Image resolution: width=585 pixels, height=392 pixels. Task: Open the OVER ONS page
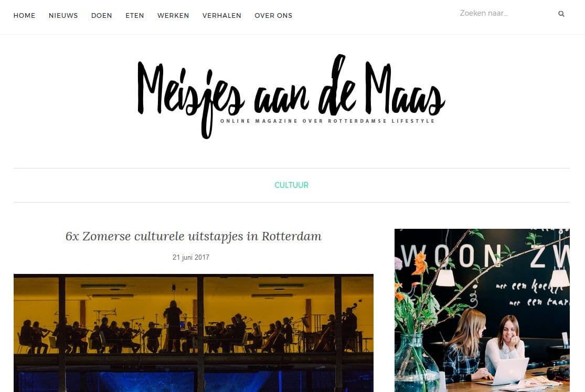click(273, 16)
